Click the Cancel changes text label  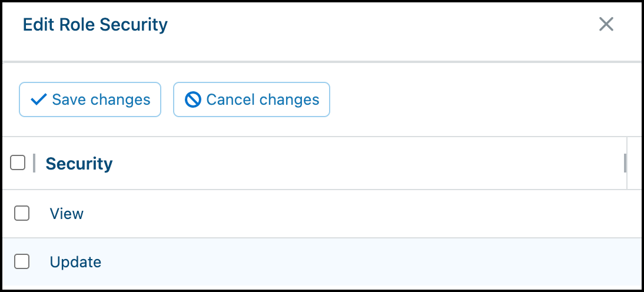click(x=263, y=99)
